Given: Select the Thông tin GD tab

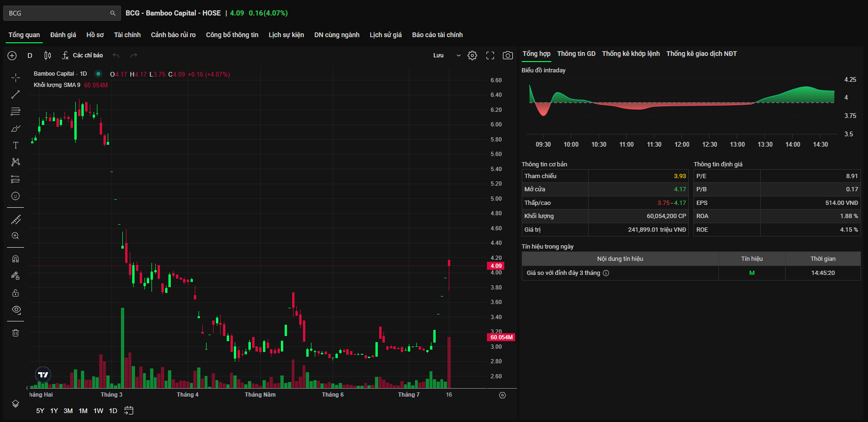Looking at the screenshot, I should click(x=576, y=54).
